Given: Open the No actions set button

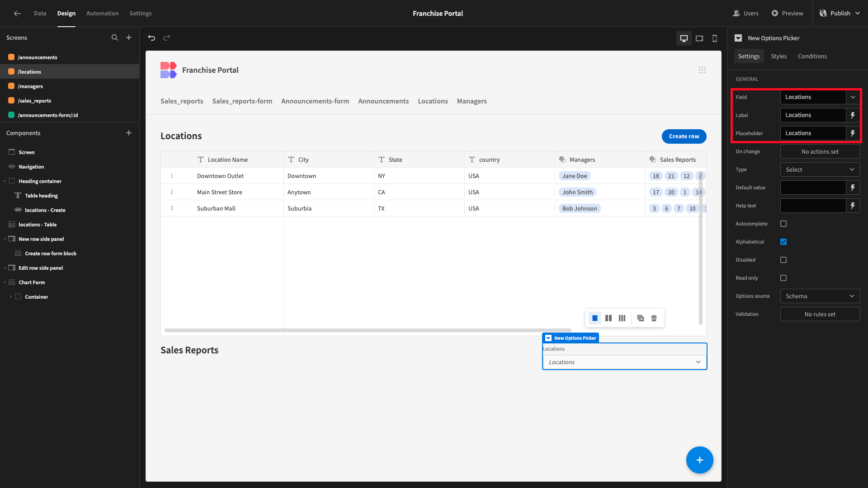Looking at the screenshot, I should coord(820,151).
